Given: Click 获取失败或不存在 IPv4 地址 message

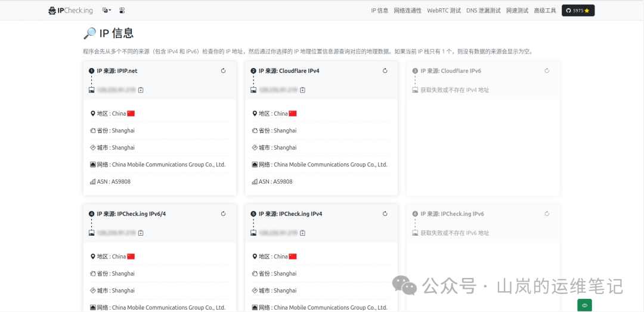Looking at the screenshot, I should (x=454, y=90).
